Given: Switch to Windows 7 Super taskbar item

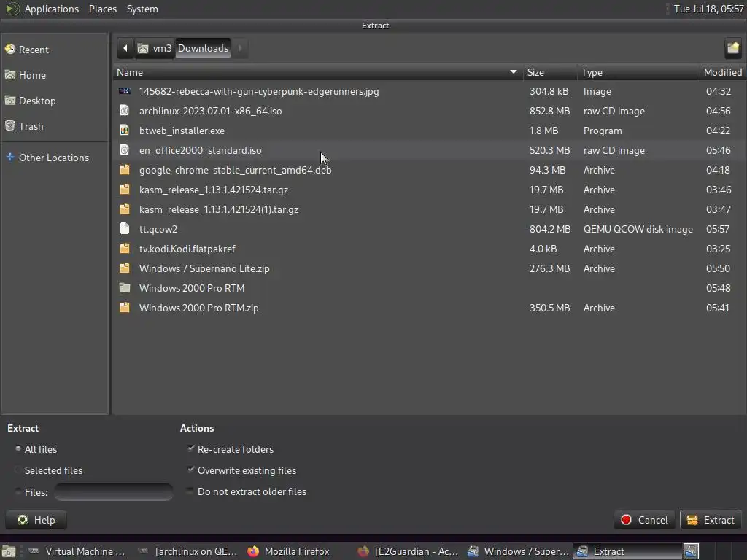Looking at the screenshot, I should [x=518, y=551].
